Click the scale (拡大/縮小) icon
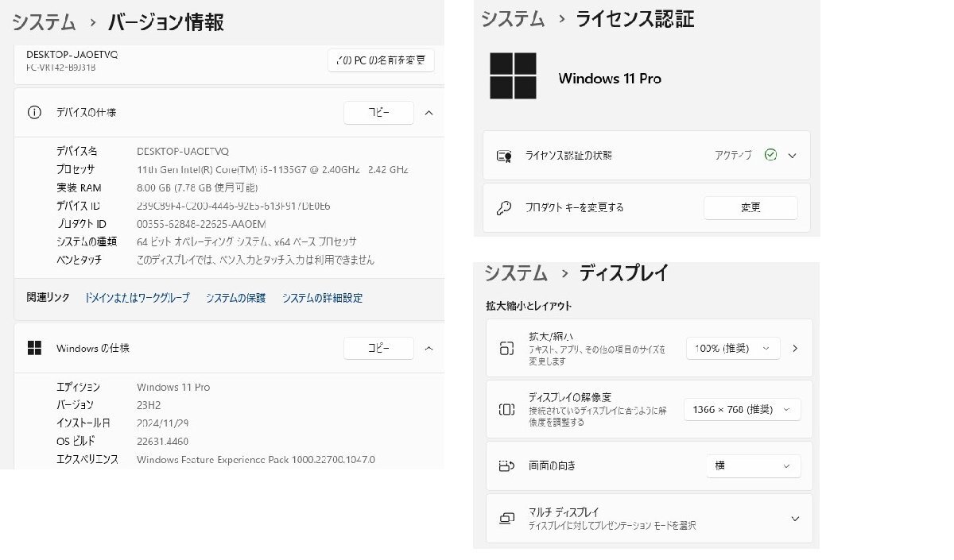This screenshot has width=954, height=560. click(x=506, y=348)
